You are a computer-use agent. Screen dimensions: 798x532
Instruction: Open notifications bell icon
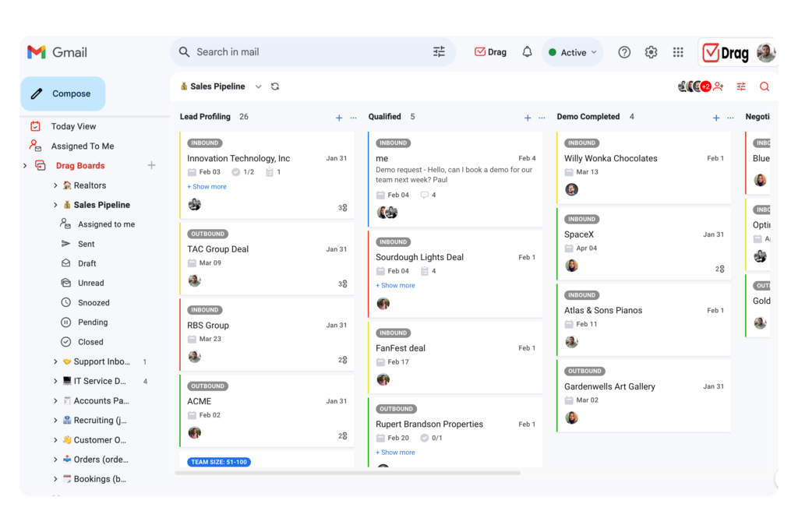tap(527, 52)
